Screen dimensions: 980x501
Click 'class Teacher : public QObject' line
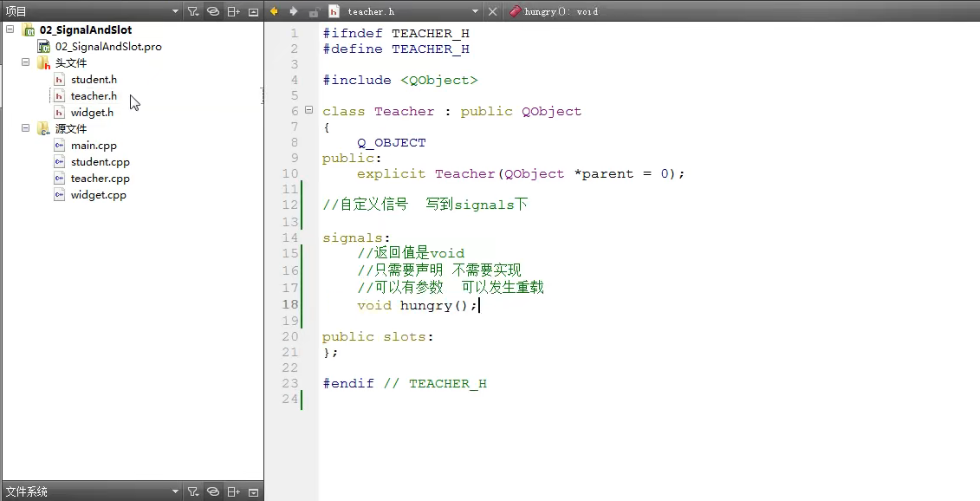(x=452, y=111)
